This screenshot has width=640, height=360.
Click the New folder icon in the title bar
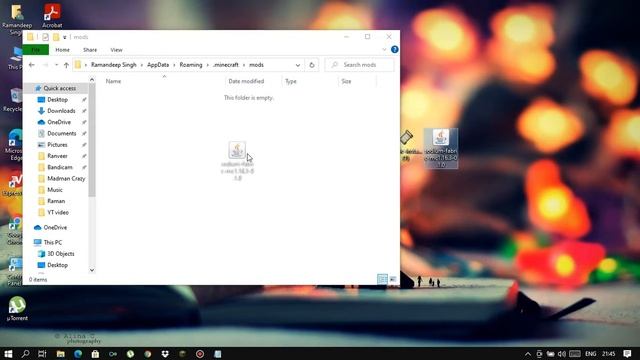tap(56, 37)
